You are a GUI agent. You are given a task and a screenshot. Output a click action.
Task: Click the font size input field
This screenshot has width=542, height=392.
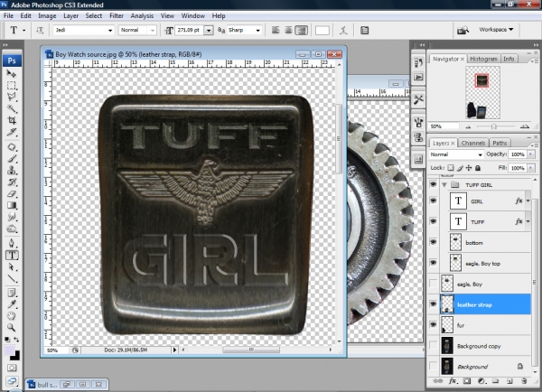(x=190, y=31)
